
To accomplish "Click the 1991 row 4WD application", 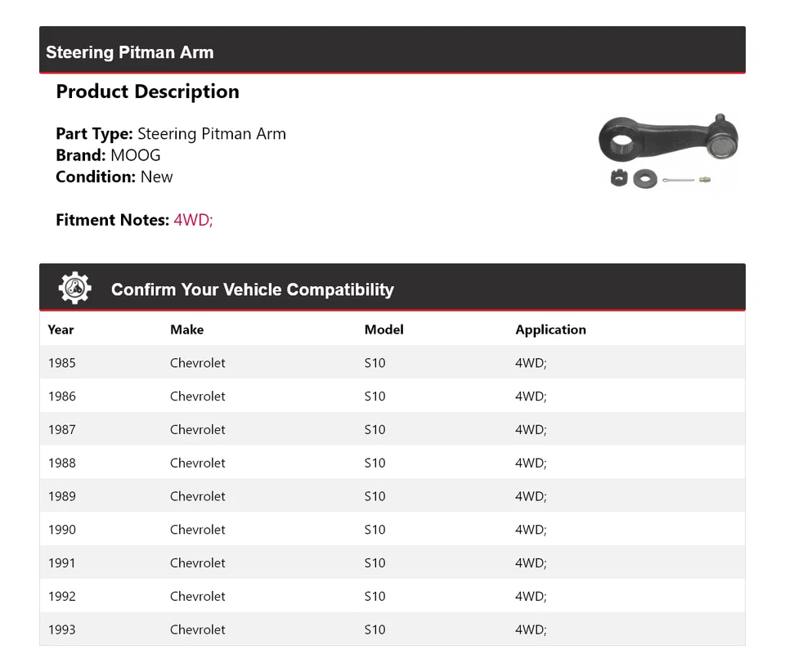I will point(530,563).
